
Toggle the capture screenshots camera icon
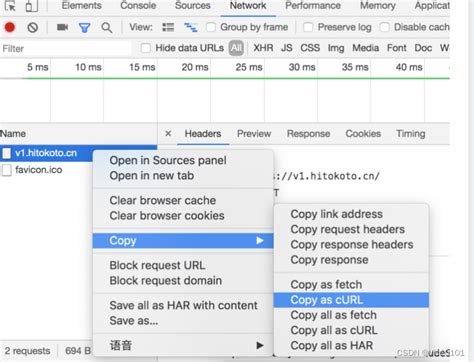(62, 27)
